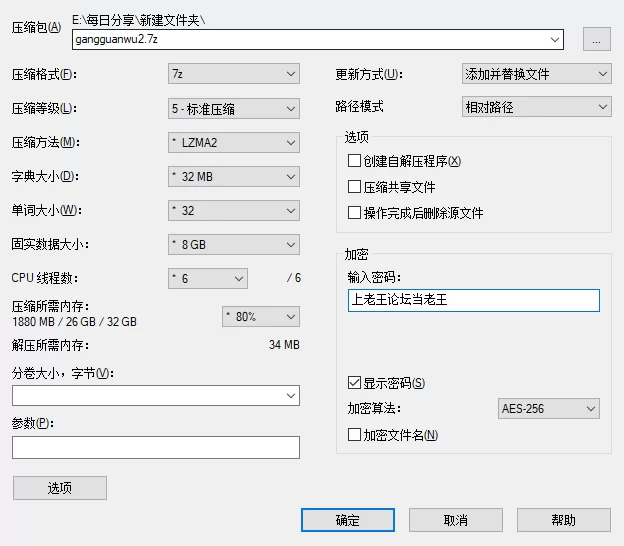Open the 80% memory usage dropdown
This screenshot has width=624, height=546.
tap(260, 316)
